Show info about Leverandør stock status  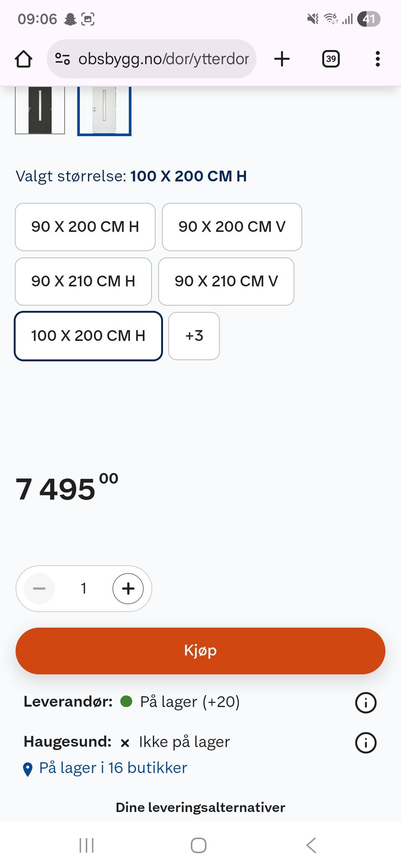(365, 702)
